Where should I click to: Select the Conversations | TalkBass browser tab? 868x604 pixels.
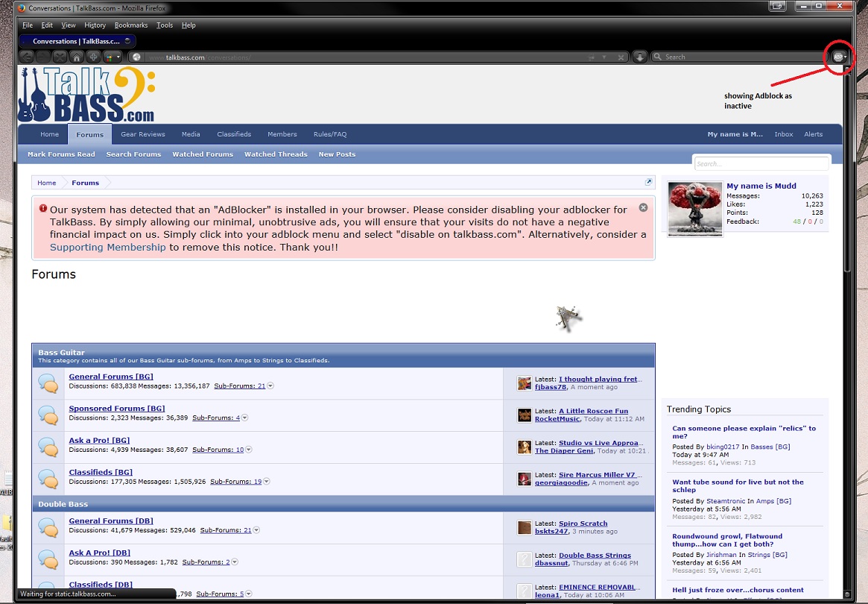click(77, 41)
